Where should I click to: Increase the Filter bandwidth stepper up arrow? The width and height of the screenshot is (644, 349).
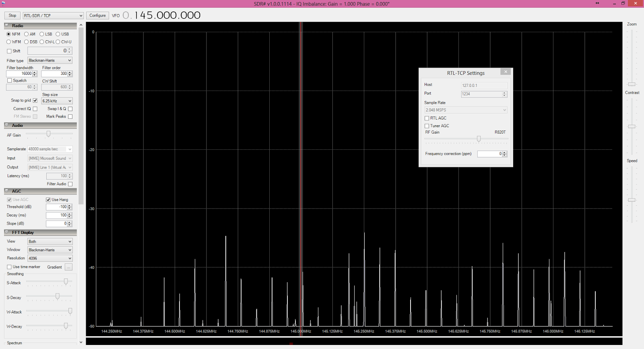(35, 72)
